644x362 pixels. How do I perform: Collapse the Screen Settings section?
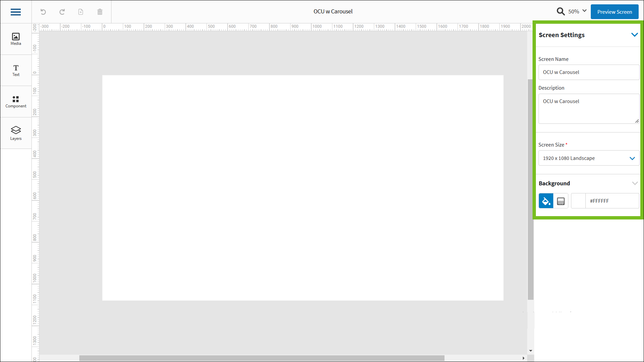[x=635, y=34]
